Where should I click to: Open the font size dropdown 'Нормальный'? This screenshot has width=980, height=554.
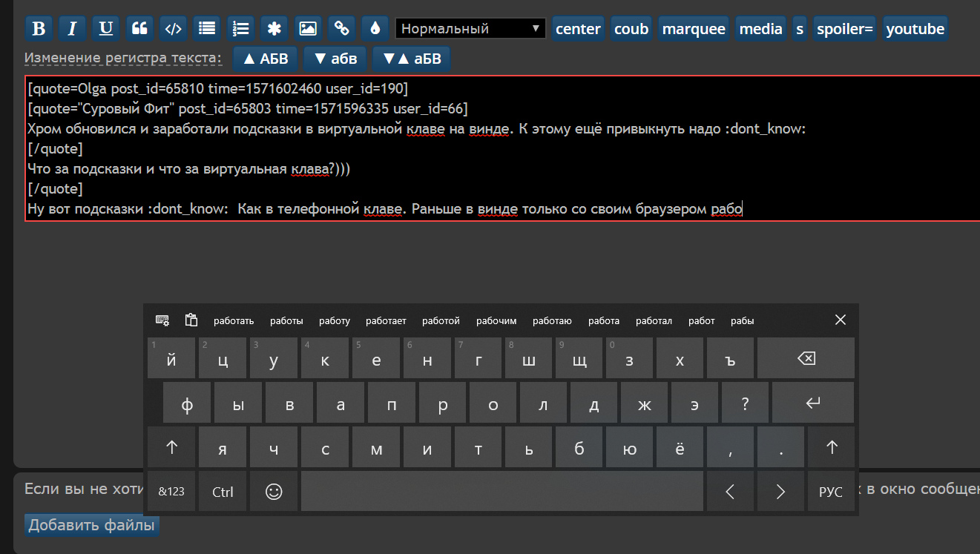(x=470, y=29)
